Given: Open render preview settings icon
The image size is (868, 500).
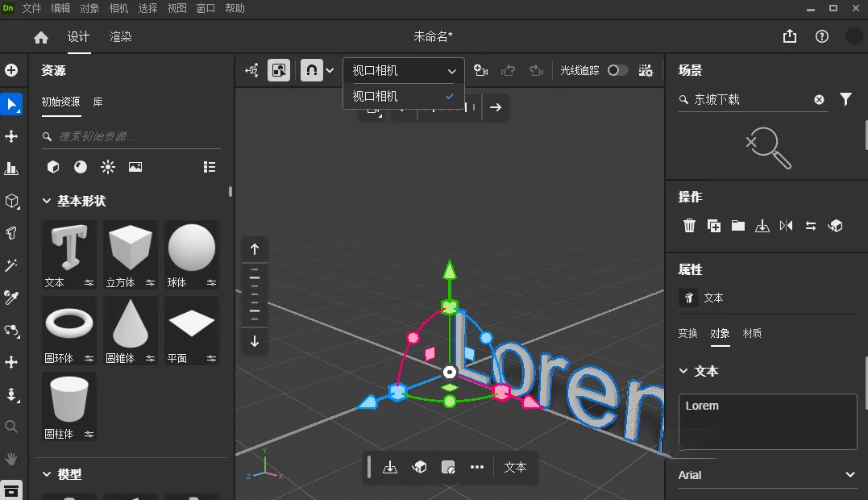Looking at the screenshot, I should [x=646, y=70].
